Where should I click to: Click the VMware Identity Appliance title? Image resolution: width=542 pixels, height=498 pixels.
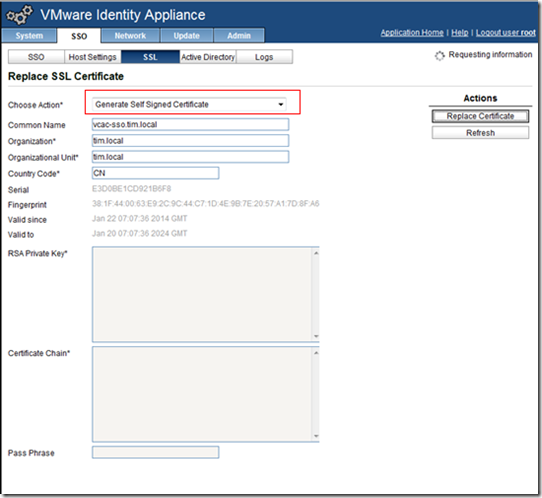(x=123, y=15)
